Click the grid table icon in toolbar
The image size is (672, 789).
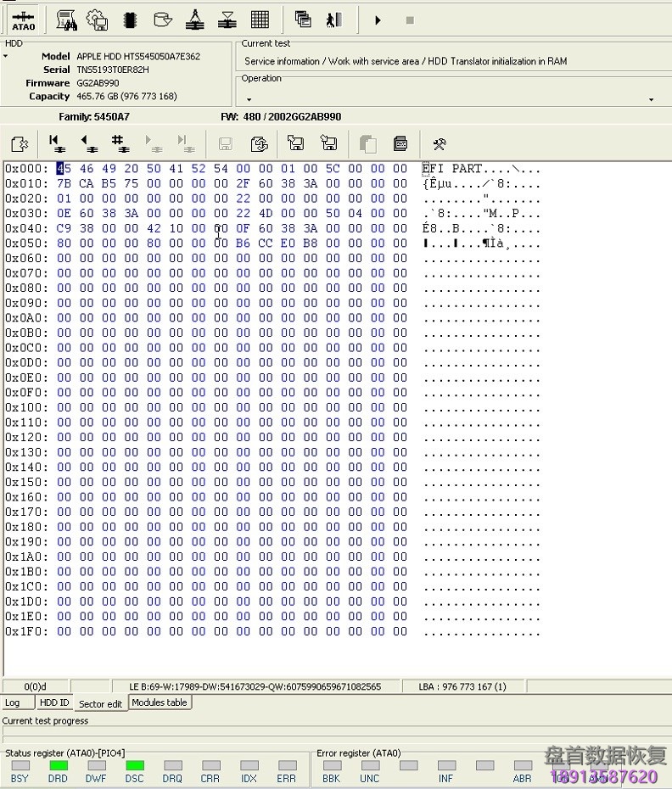click(x=260, y=20)
